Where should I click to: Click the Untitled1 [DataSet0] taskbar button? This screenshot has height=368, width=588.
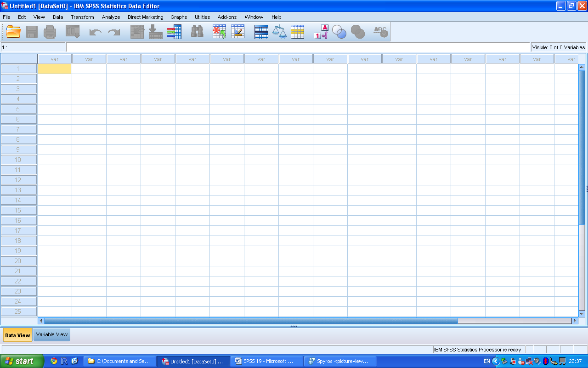click(x=193, y=361)
